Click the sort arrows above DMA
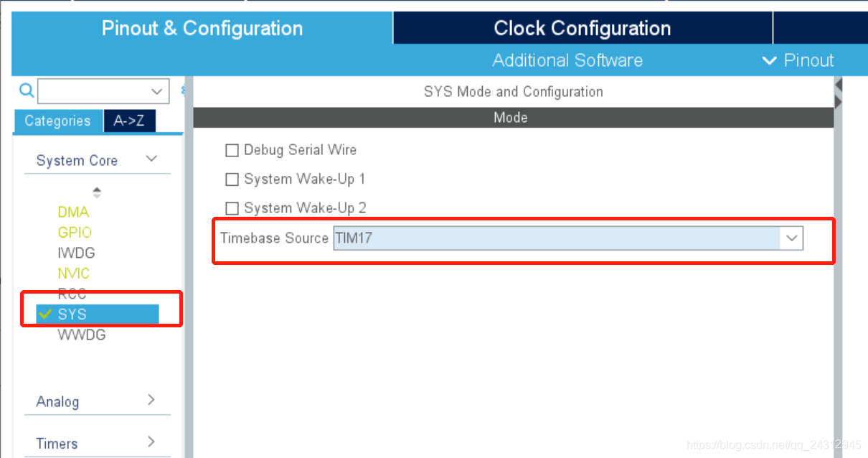868x458 pixels. [x=97, y=192]
